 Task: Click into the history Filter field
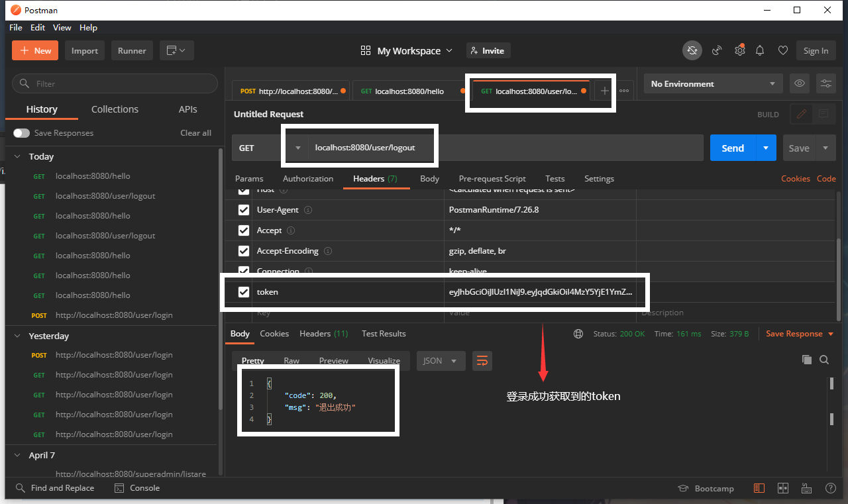pos(115,83)
